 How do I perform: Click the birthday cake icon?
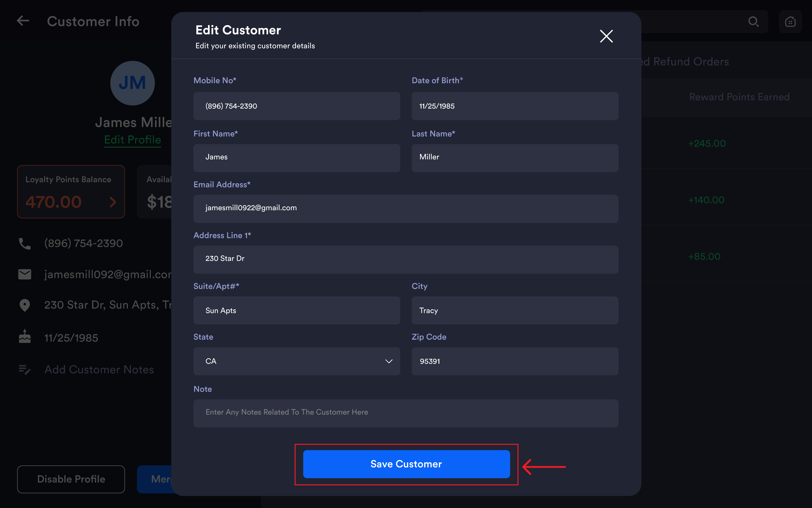pos(24,336)
